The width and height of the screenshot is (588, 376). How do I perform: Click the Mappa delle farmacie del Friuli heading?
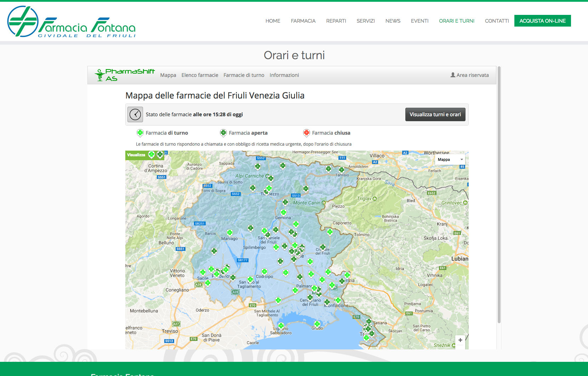(215, 96)
